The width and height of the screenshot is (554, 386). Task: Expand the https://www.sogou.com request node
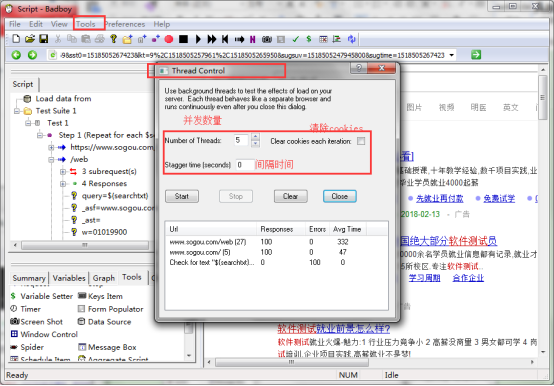tap(51, 147)
